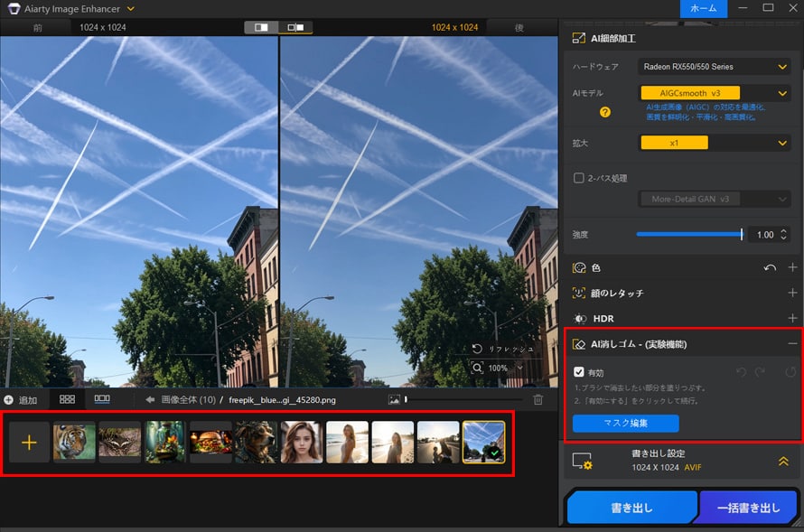
Task: Expand the 顔のレタッチ section
Action: pos(792,294)
